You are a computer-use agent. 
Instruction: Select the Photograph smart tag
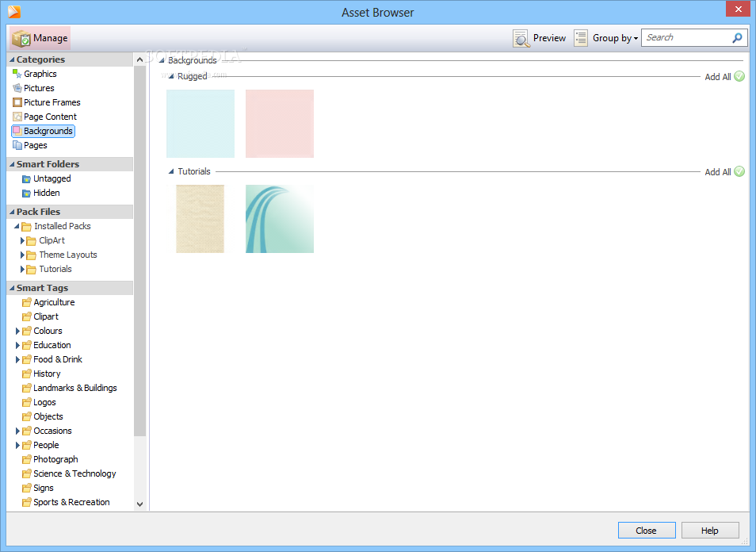coord(55,459)
